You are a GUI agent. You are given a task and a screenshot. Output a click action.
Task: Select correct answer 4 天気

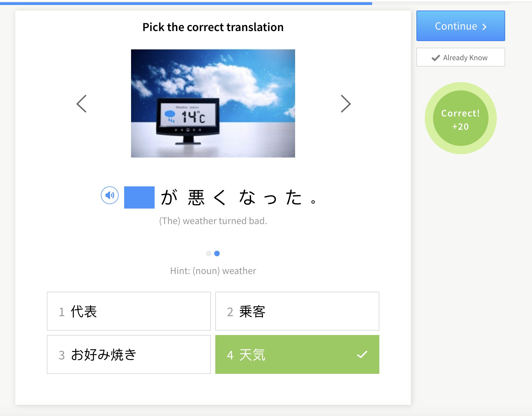(x=297, y=354)
